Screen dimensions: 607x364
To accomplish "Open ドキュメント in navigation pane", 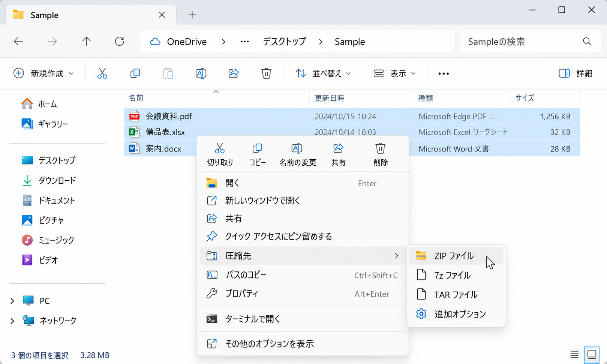I will (49, 201).
